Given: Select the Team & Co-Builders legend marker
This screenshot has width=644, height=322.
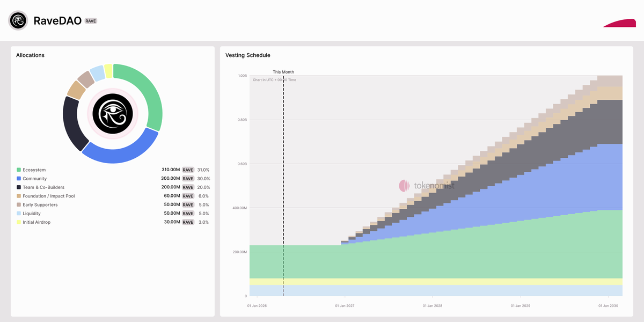Looking at the screenshot, I should point(18,187).
